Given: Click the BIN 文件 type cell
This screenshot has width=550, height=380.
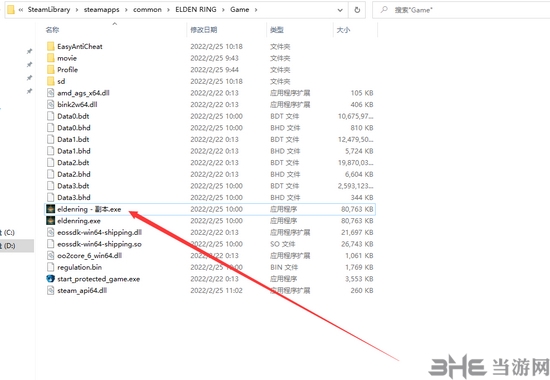Looking at the screenshot, I should 284,267.
